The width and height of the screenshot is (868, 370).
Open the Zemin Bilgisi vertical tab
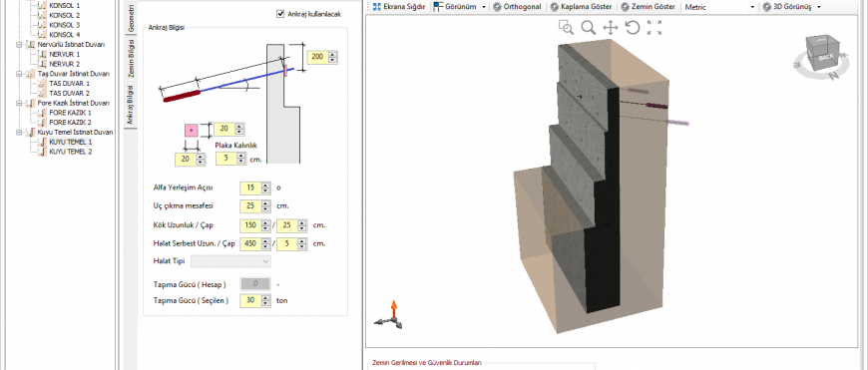click(131, 58)
